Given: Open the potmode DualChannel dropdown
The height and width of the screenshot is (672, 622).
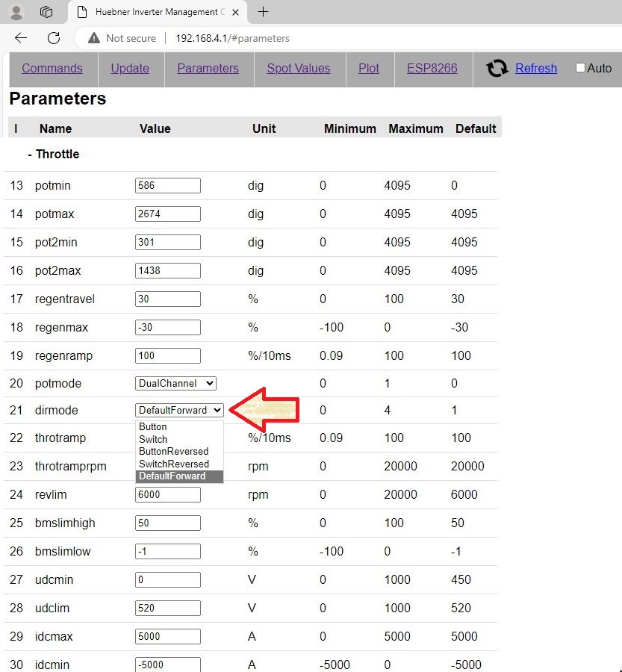Looking at the screenshot, I should 176,383.
